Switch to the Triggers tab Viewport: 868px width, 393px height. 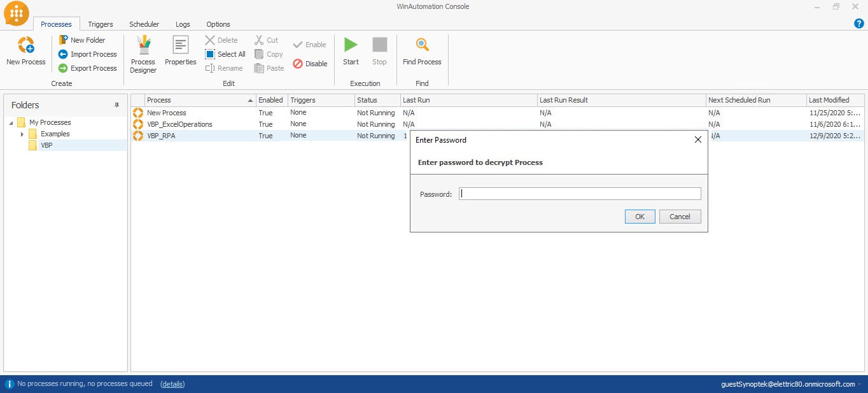coord(100,24)
